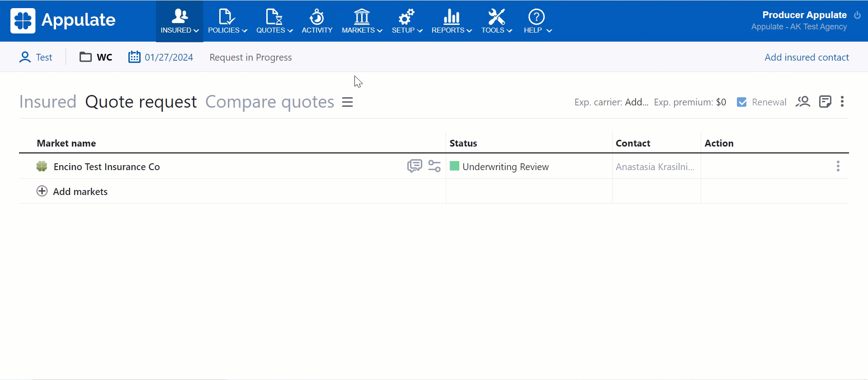
Task: Expand the Reports dropdown menu
Action: pos(451,21)
